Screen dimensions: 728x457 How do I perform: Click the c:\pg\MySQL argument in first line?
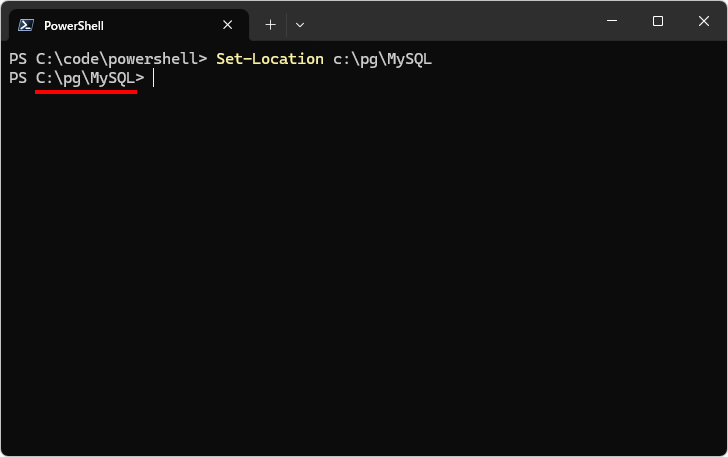point(382,59)
